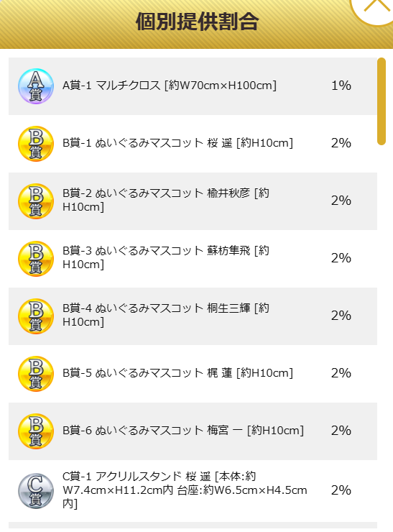Click the B賞 badge beside B賞-4 桐生三輝

click(x=36, y=316)
